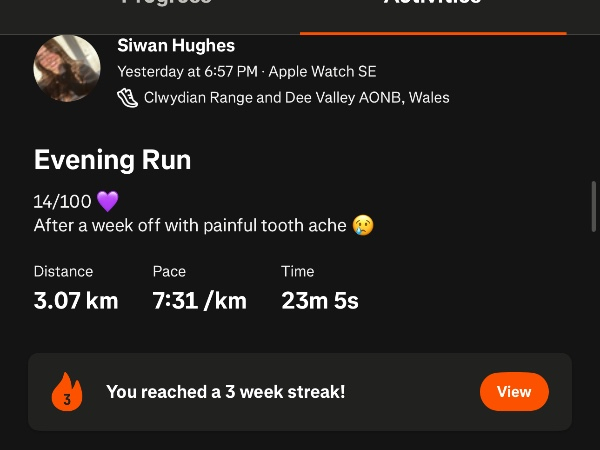Click the vertical scrollbar on the right
600x450 pixels.
(595, 207)
